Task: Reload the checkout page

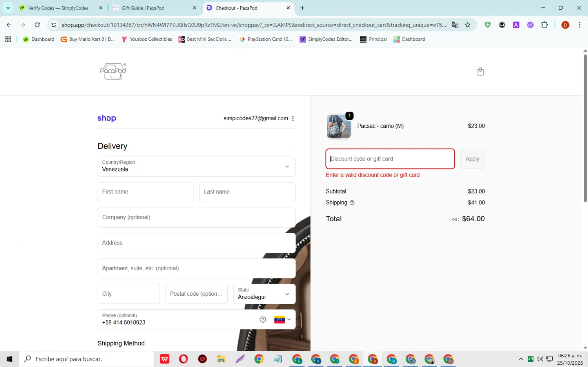Action: pyautogui.click(x=37, y=25)
